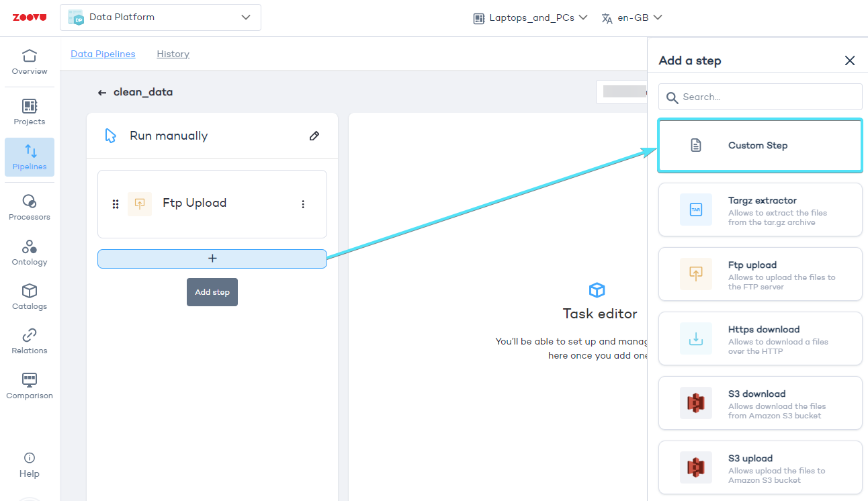Screen dimensions: 868x501
Task: Click the step Search input field
Action: (766, 97)
